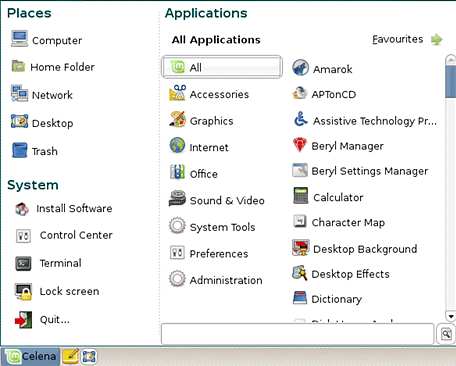Screen dimensions: 456x366
Task: Open Install Software icon
Action: 22,209
